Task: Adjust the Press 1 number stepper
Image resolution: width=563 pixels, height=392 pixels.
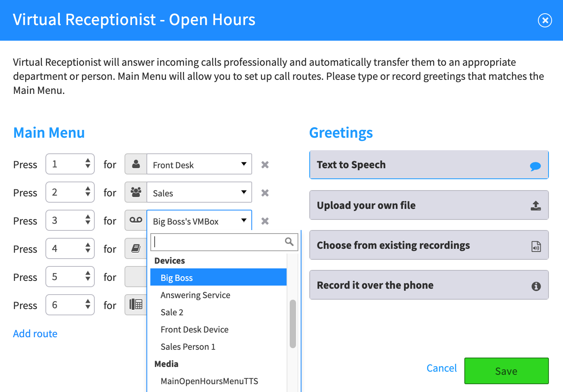Action: coord(88,164)
